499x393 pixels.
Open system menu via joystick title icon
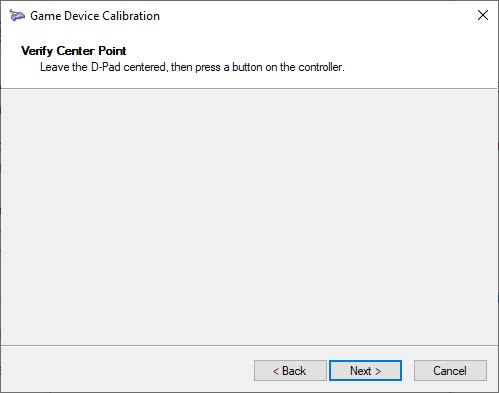point(17,15)
